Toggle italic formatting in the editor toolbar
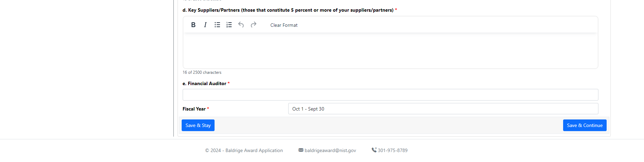 [205, 25]
